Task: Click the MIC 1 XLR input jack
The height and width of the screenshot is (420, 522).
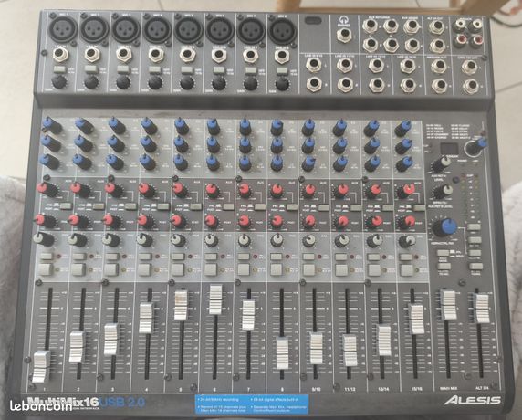Action: tap(63, 29)
